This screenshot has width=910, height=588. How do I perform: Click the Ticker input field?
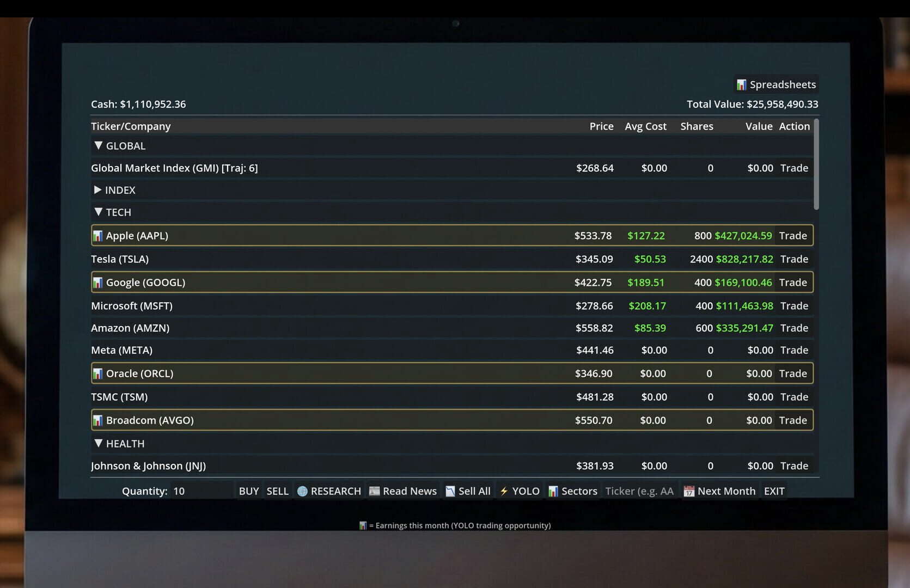pos(640,491)
